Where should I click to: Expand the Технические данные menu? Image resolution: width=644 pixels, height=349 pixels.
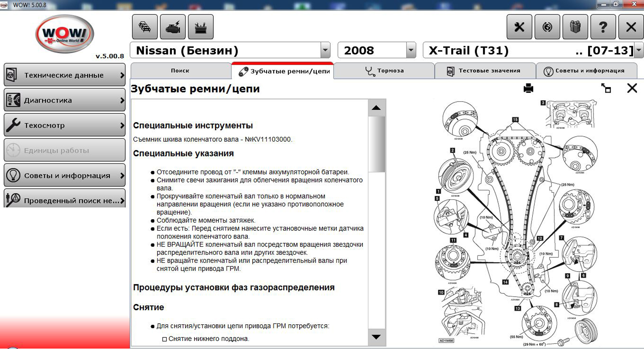click(x=65, y=75)
